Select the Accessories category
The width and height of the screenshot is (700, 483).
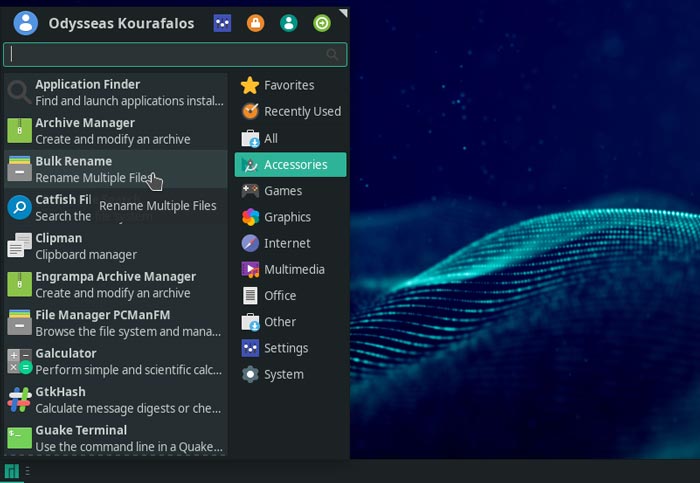(290, 165)
